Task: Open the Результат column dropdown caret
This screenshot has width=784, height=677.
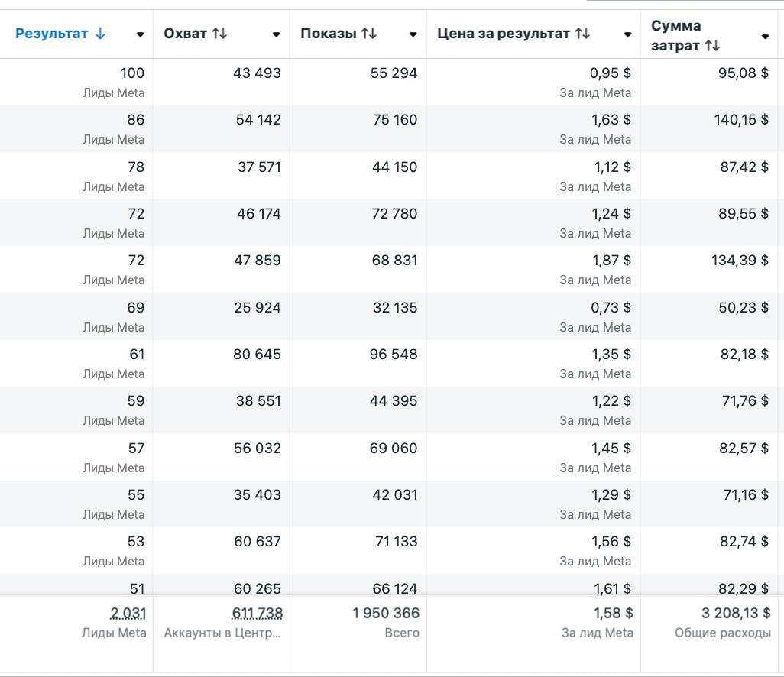Action: [x=140, y=34]
